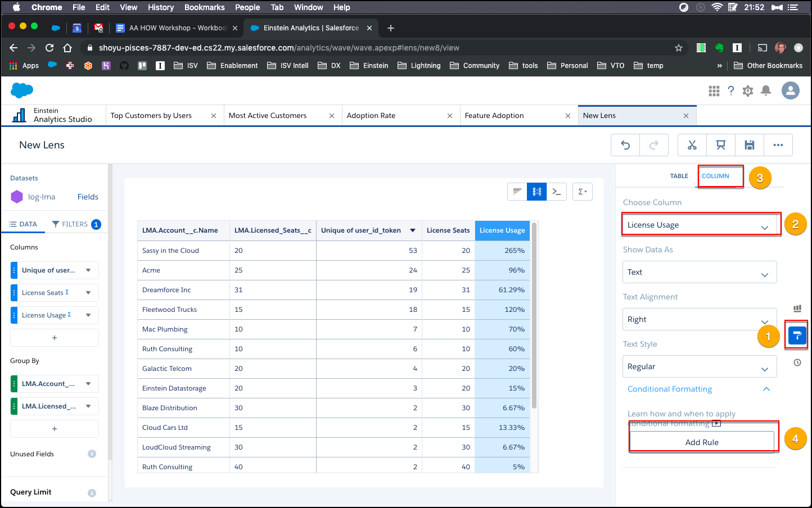Open the Adoption Rate tab

371,116
